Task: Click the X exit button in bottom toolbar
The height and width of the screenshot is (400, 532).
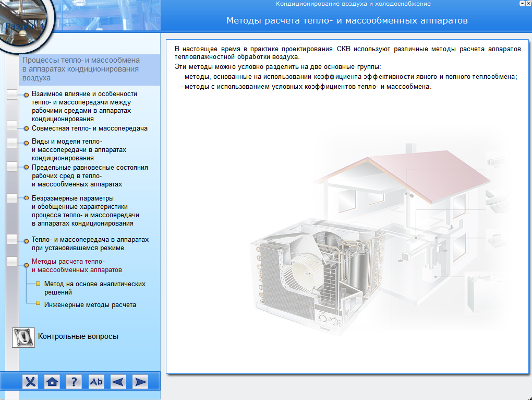Action: 31,382
